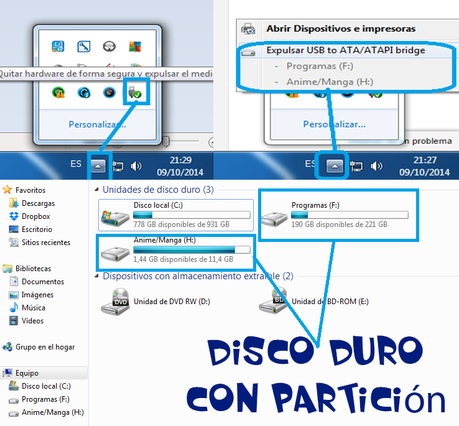Open Bibliotecas in the navigation pane
The image size is (459, 426).
click(27, 268)
